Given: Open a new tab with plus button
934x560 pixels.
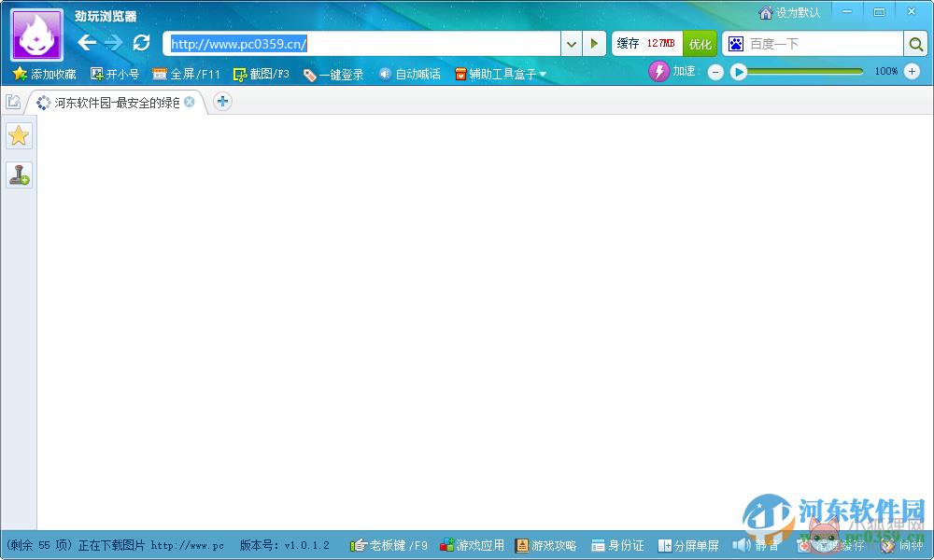Looking at the screenshot, I should [x=222, y=102].
